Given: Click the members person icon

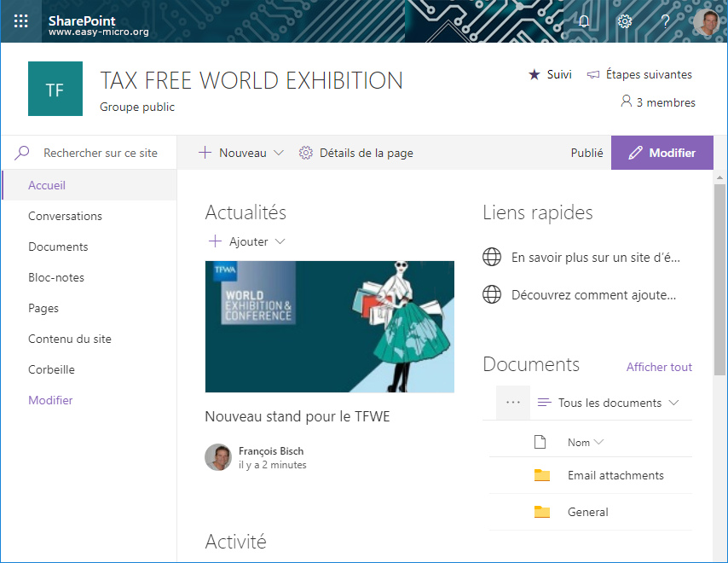Looking at the screenshot, I should pyautogui.click(x=627, y=102).
